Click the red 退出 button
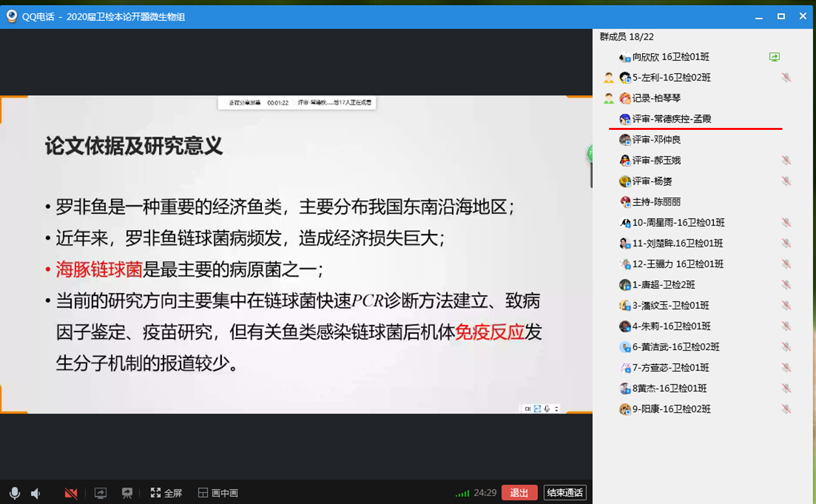Screen dimensions: 816x504 coord(519,492)
